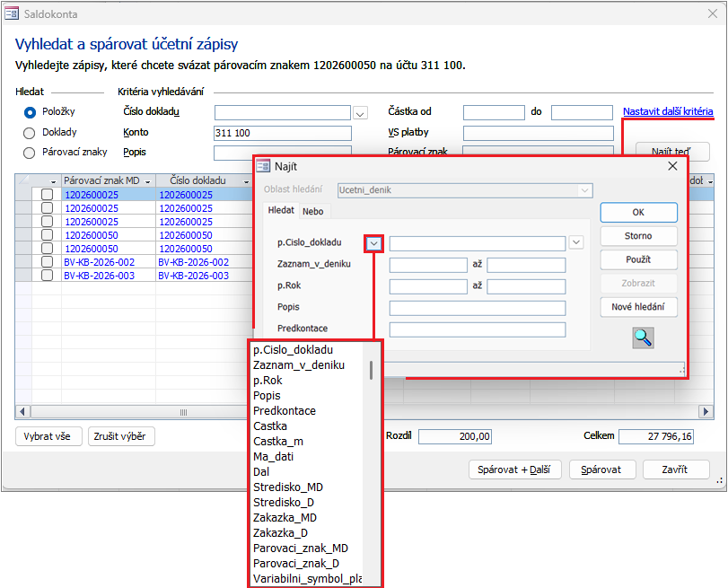Focus the Konto field containing 311 100

[282, 133]
